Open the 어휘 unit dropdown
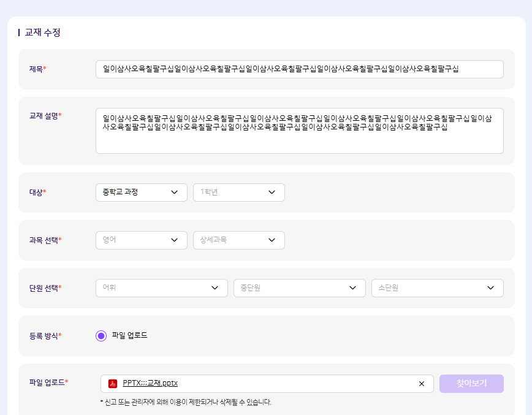532x415 pixels. pos(162,288)
